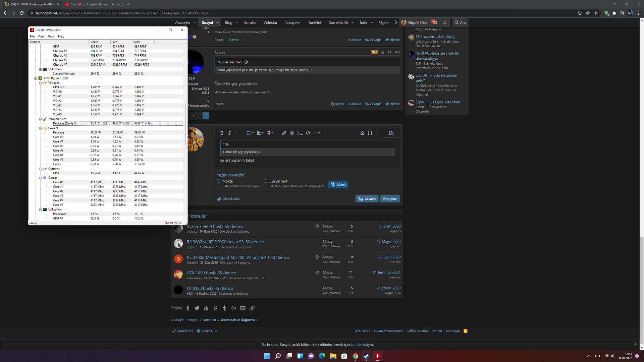Open the emoji smiley picker
Screen dimensions: 644x362
pyautogui.click(x=292, y=133)
